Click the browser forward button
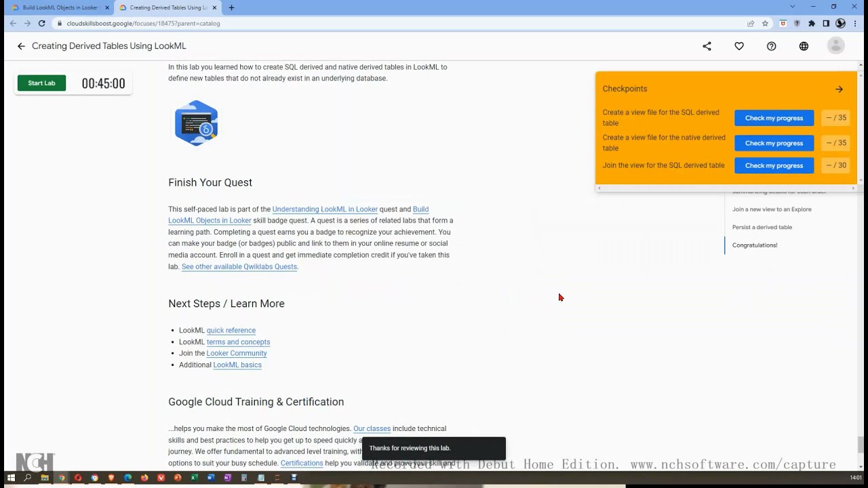The width and height of the screenshot is (868, 488). click(27, 23)
